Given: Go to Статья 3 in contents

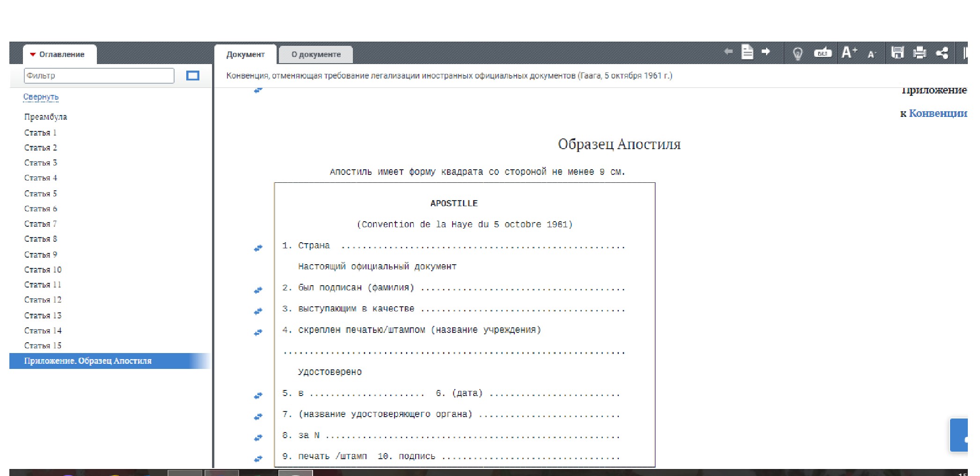Looking at the screenshot, I should coord(40,163).
